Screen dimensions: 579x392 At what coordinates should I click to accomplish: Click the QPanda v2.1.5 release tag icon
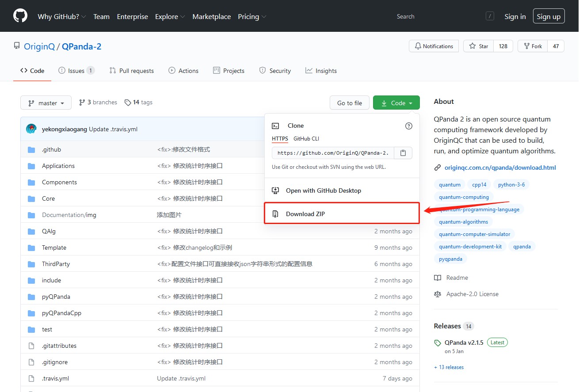click(438, 343)
